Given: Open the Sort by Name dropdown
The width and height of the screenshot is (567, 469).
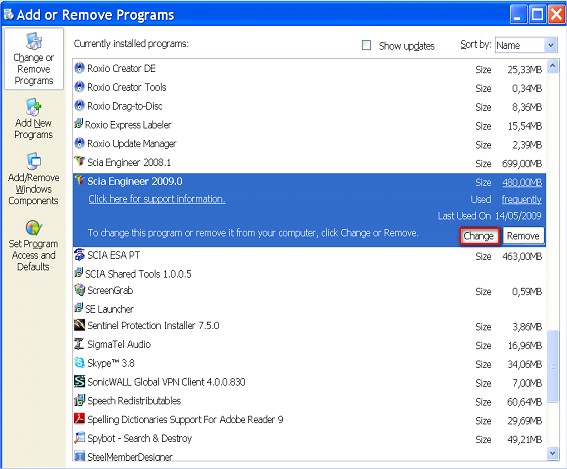Looking at the screenshot, I should [525, 45].
